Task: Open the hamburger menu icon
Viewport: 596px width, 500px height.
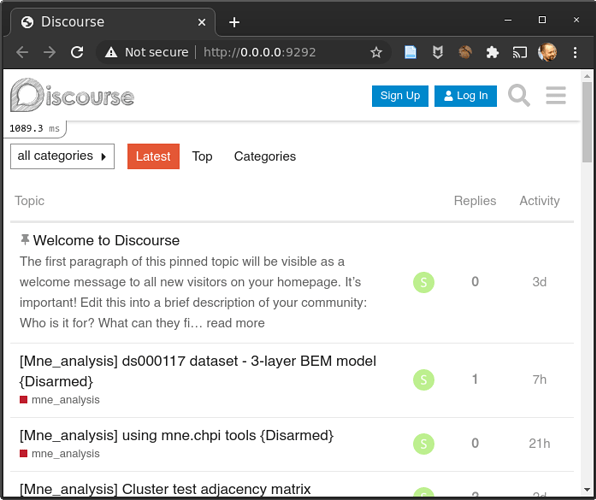Action: [x=556, y=95]
